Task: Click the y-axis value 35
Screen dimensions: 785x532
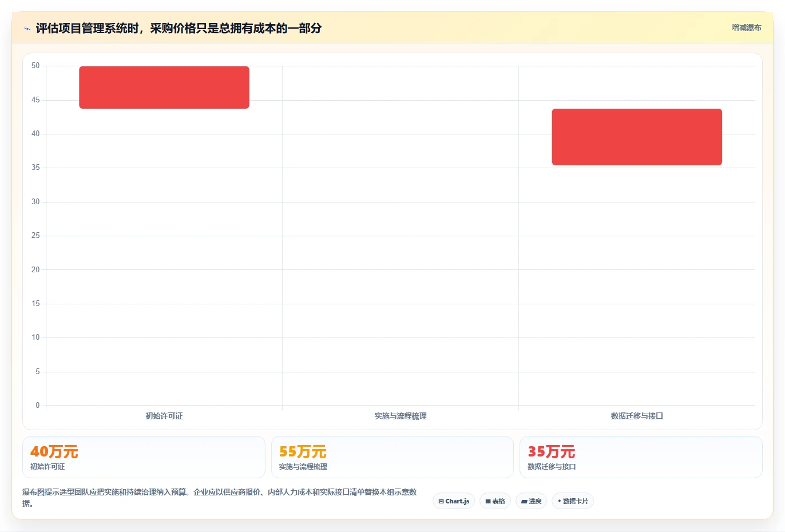Action: click(35, 168)
